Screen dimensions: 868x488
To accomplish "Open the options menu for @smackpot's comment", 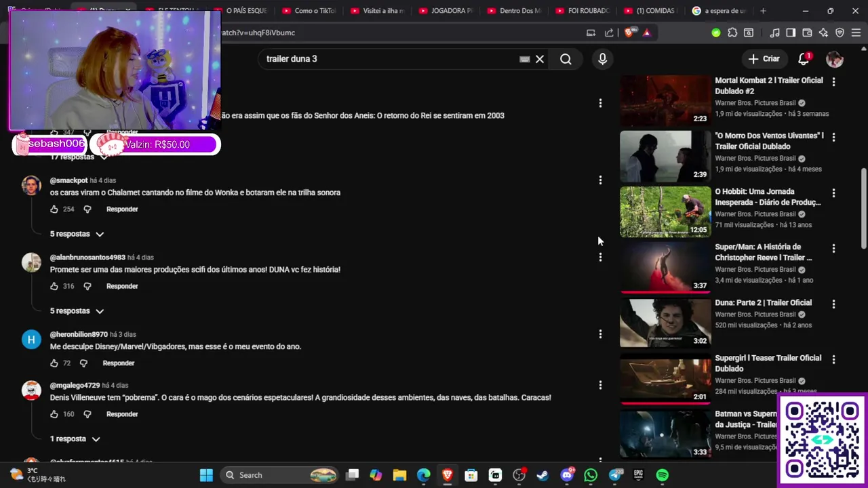I will (x=600, y=180).
